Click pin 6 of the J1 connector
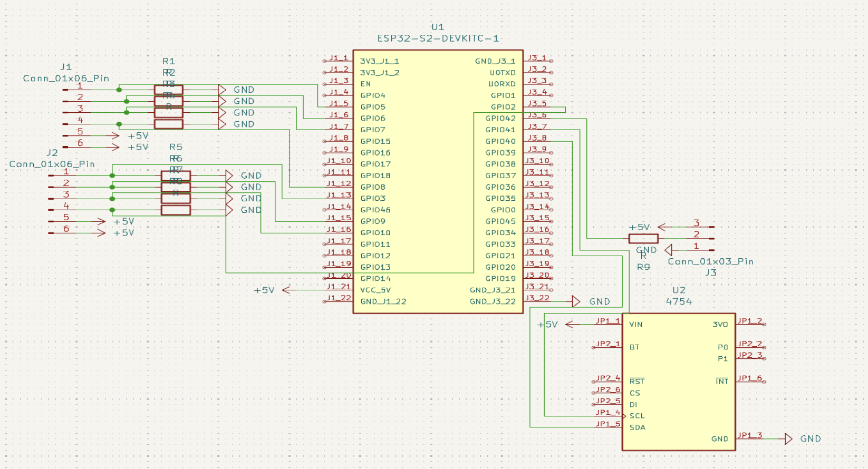The height and width of the screenshot is (469, 868). click(x=80, y=143)
